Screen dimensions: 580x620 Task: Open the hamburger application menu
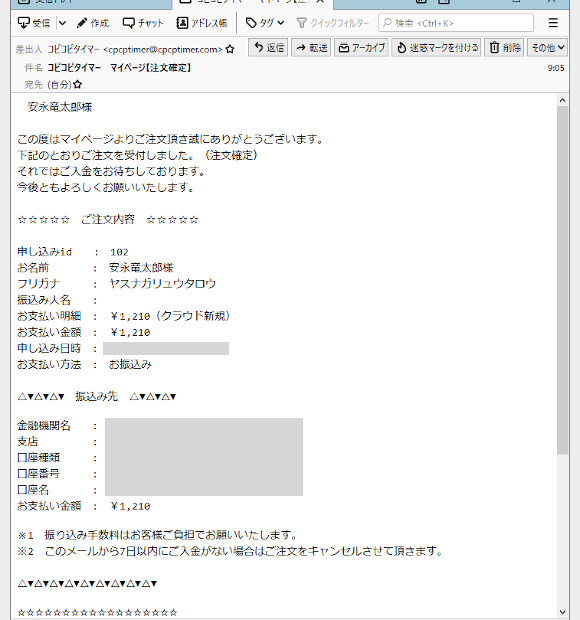tap(553, 23)
